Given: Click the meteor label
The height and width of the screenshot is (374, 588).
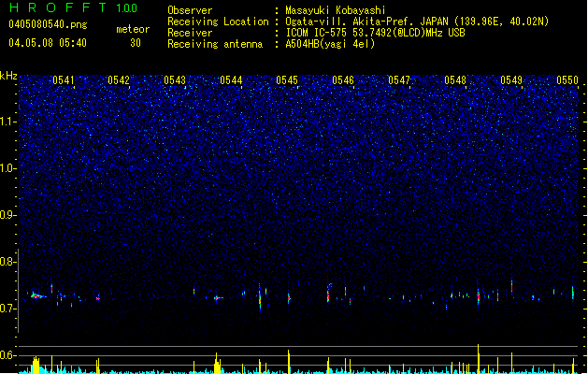Looking at the screenshot, I should 133,29.
